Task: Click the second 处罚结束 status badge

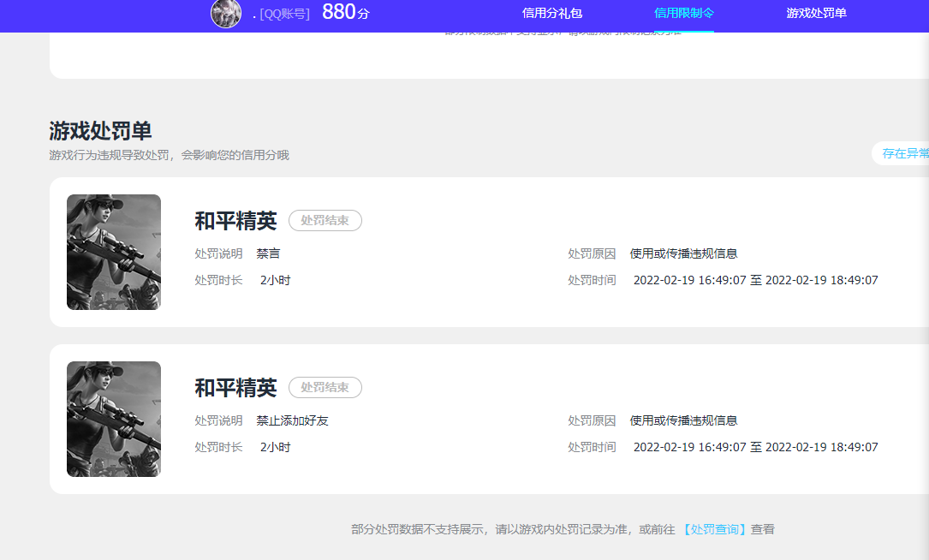Action: (325, 387)
